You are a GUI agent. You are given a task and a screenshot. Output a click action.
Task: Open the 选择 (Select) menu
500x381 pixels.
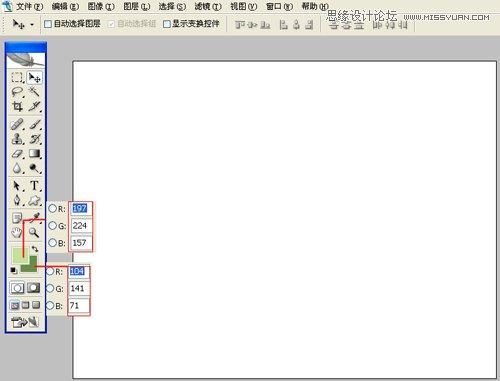(x=172, y=6)
